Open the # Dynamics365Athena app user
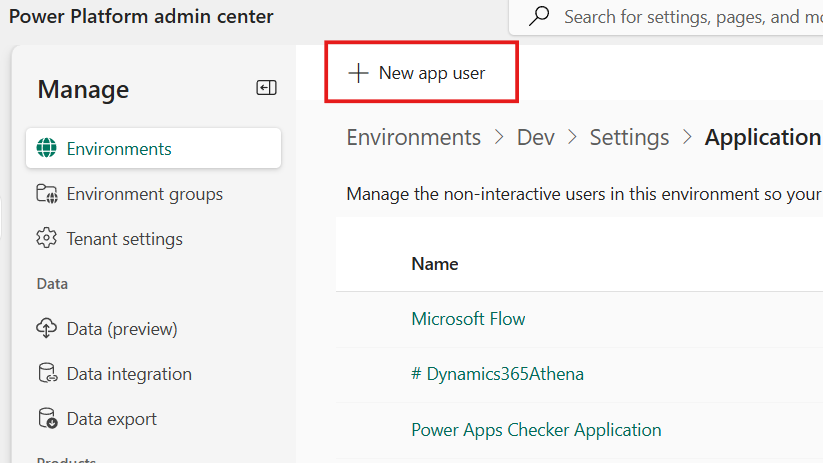823x463 pixels. point(498,374)
